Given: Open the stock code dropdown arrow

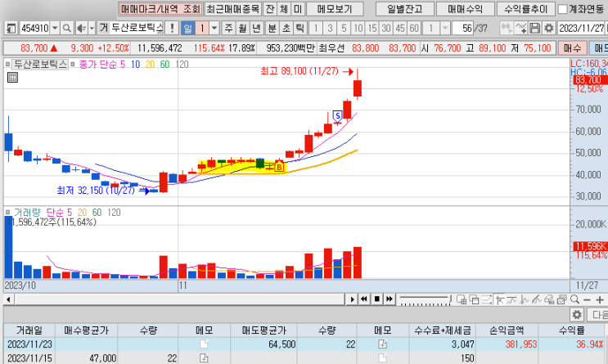Looking at the screenshot, I should pos(55,29).
